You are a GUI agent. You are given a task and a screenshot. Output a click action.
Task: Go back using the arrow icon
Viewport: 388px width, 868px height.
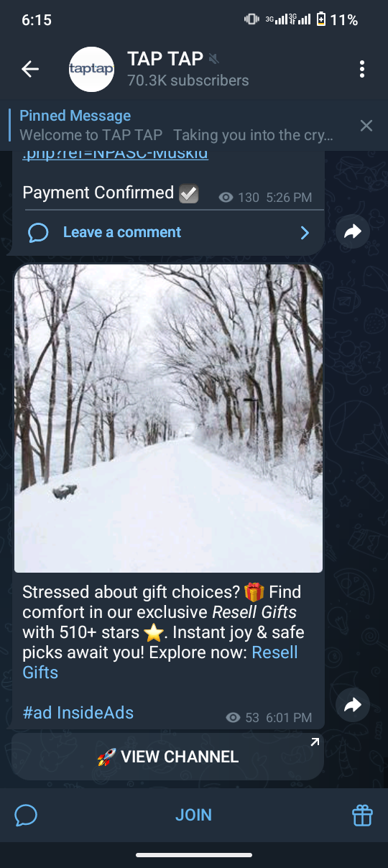point(30,69)
